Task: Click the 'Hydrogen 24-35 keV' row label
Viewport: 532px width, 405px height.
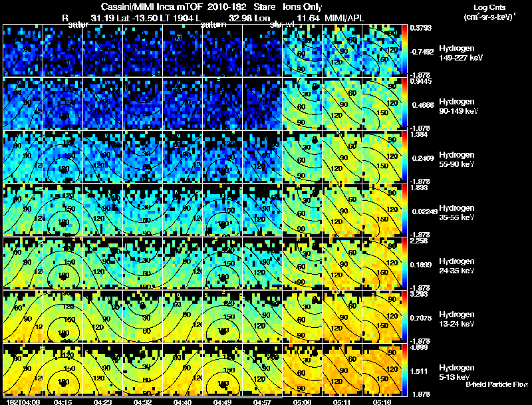Action: click(x=457, y=266)
